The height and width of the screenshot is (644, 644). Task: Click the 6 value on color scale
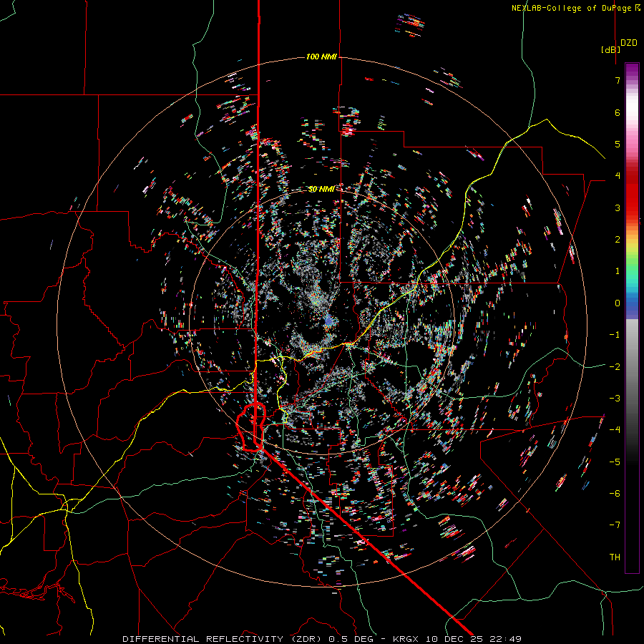pos(618,112)
